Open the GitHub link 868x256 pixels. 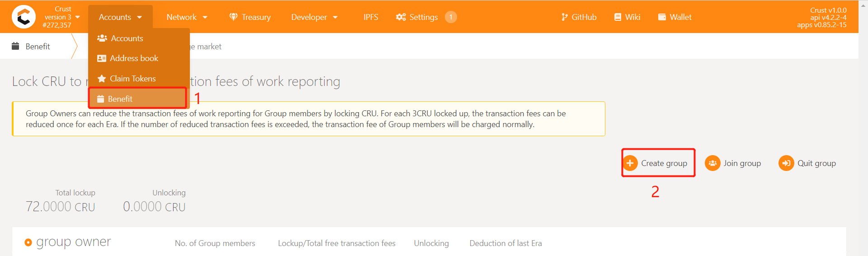pos(579,17)
